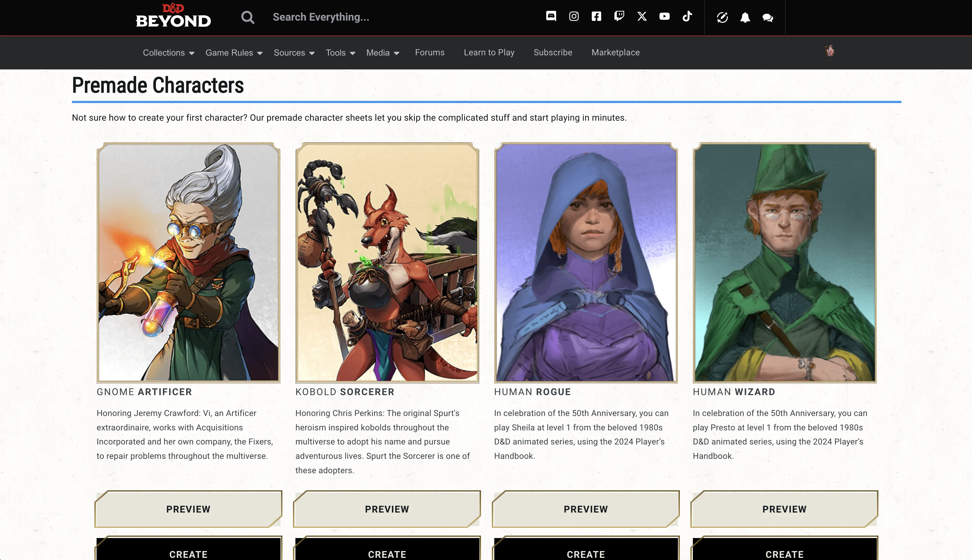Open the Discord icon link

pyautogui.click(x=551, y=16)
